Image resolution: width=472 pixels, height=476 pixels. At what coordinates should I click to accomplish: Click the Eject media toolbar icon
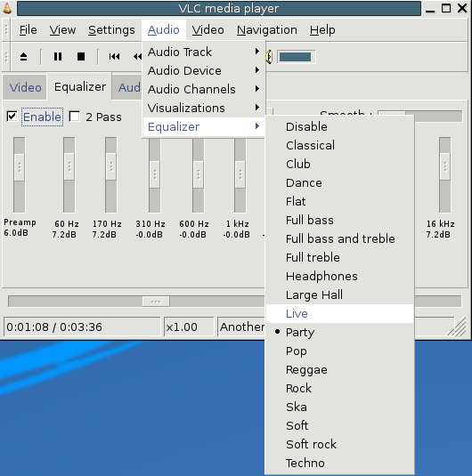pyautogui.click(x=23, y=56)
